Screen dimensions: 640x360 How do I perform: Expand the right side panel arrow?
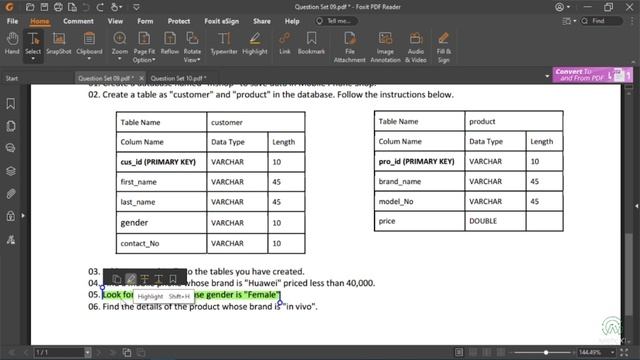636,206
